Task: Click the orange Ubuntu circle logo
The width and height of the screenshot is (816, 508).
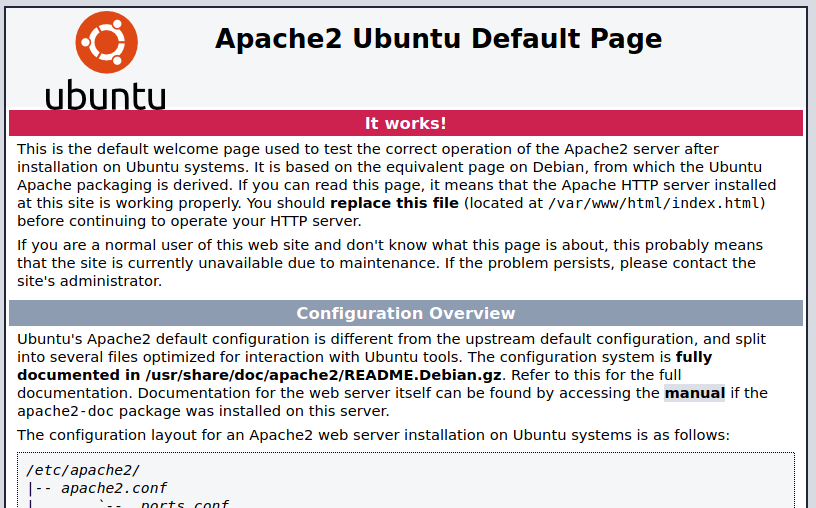Action: click(106, 41)
